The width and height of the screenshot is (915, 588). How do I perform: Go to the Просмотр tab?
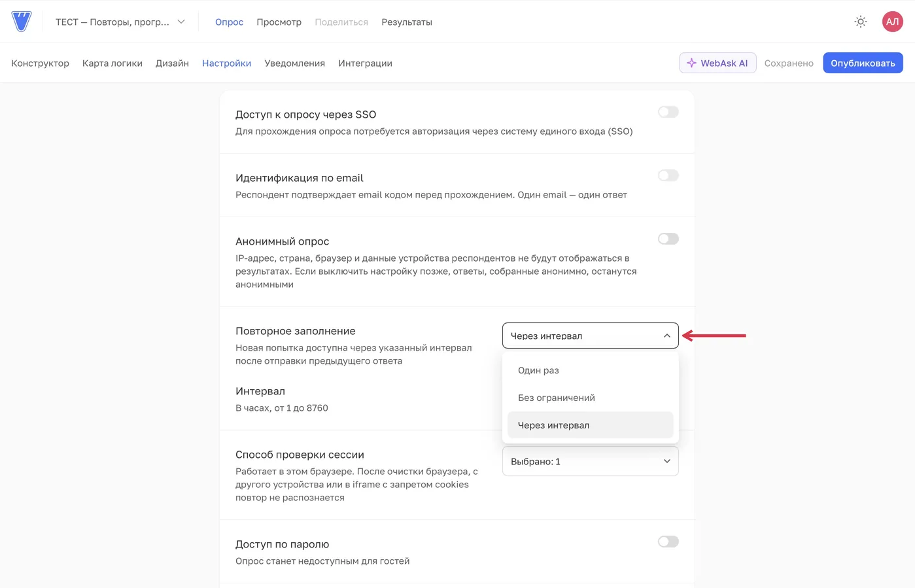[279, 22]
